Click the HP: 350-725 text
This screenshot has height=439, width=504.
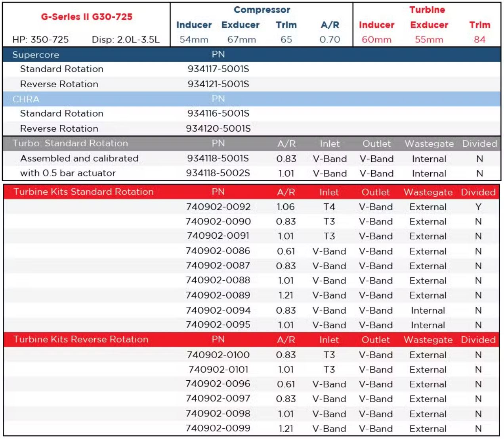tap(40, 40)
